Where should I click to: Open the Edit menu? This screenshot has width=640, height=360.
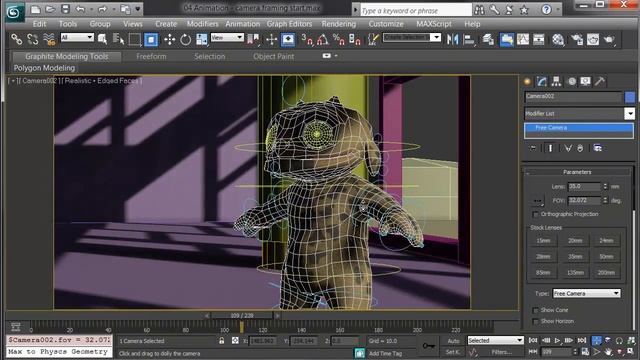point(39,24)
